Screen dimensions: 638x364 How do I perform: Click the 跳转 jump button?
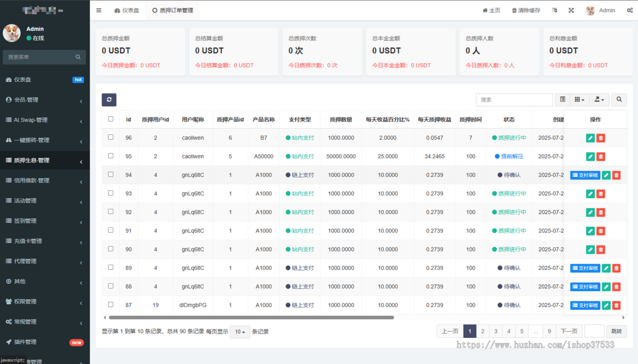[617, 331]
